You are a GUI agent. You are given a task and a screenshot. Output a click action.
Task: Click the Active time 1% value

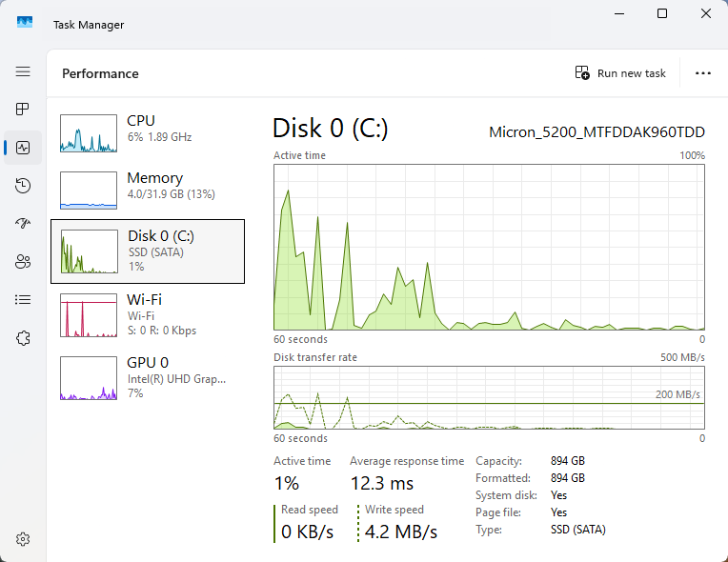pos(287,483)
